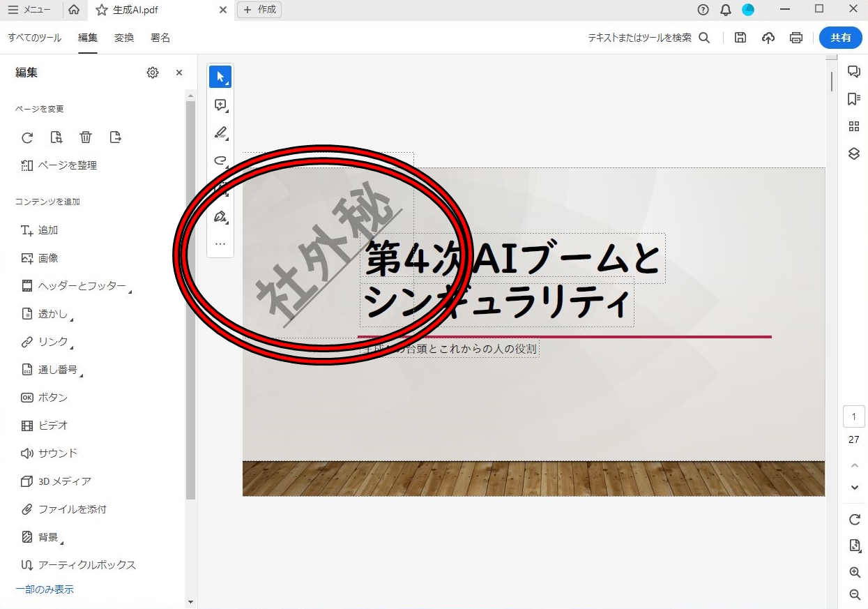
Task: Click the page number input field
Action: 853,416
